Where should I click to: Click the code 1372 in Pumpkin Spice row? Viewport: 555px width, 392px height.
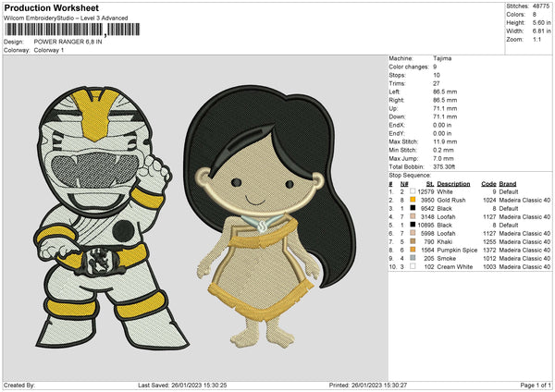[x=490, y=250]
